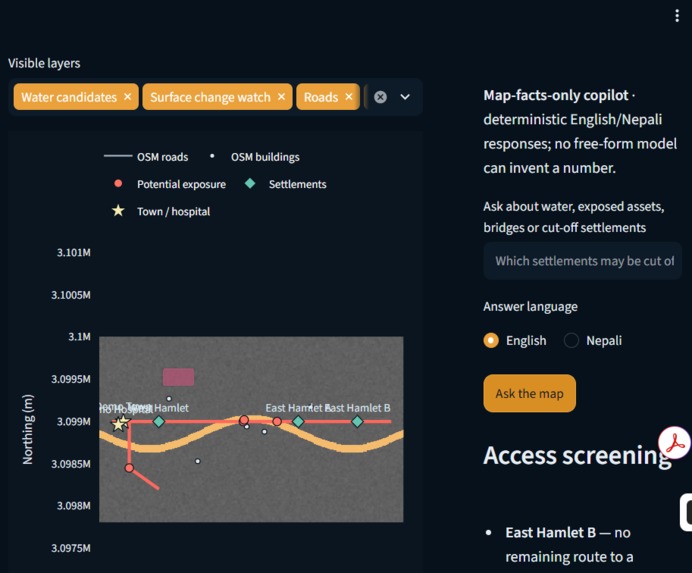Image resolution: width=692 pixels, height=573 pixels.
Task: Click the Water candidates tag label
Action: 69,97
